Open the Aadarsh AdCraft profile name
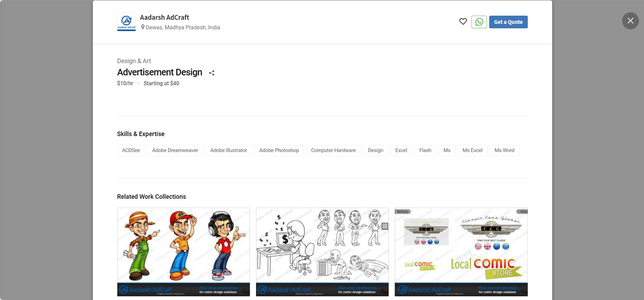 click(x=165, y=17)
